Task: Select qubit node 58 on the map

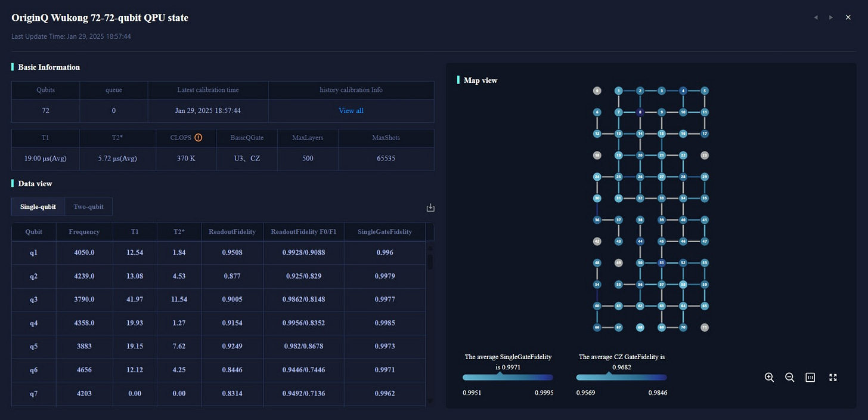Action: pos(683,285)
